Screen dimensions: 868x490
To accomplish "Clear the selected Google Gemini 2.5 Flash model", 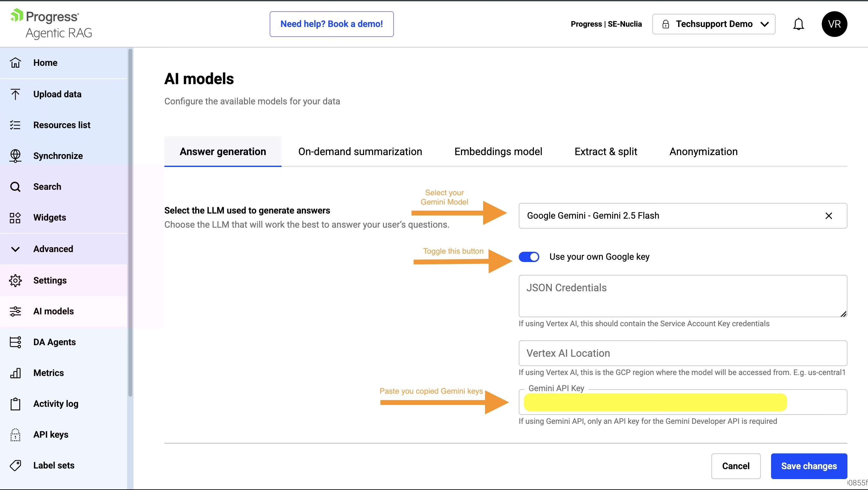I will (x=829, y=216).
